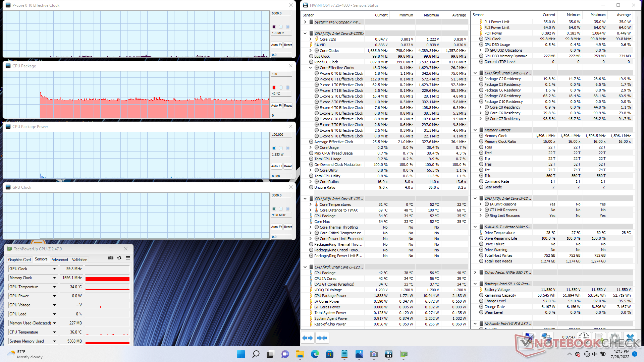644x362 pixels.
Task: Switch to HWiNFO taskbar icon
Action: [x=388, y=354]
